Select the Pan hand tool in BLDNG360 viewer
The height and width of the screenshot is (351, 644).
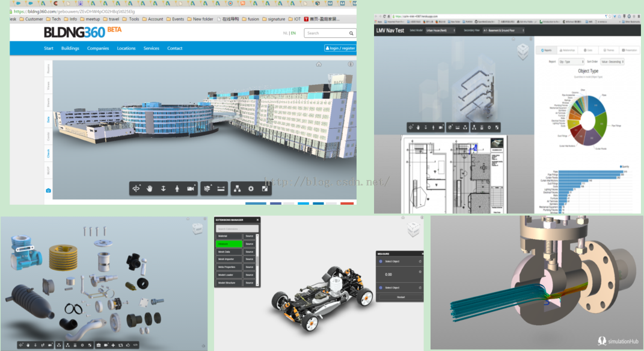pos(150,188)
